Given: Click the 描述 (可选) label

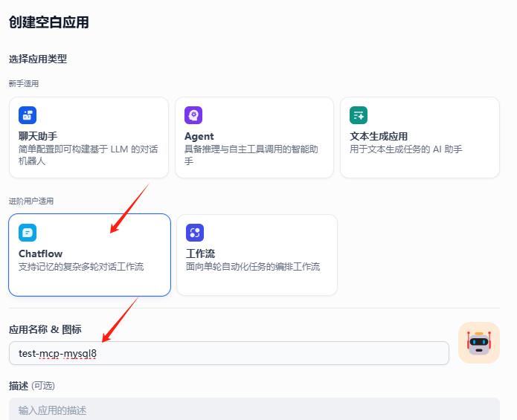Looking at the screenshot, I should (31, 386).
